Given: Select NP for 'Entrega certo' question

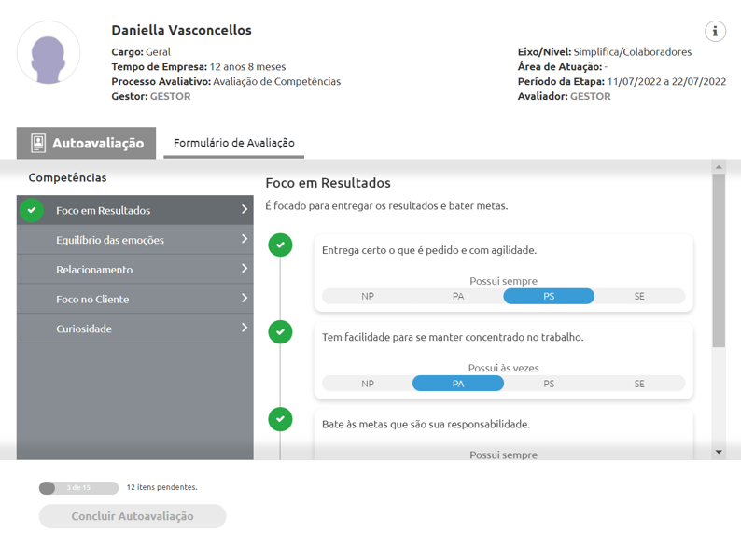Looking at the screenshot, I should [368, 297].
